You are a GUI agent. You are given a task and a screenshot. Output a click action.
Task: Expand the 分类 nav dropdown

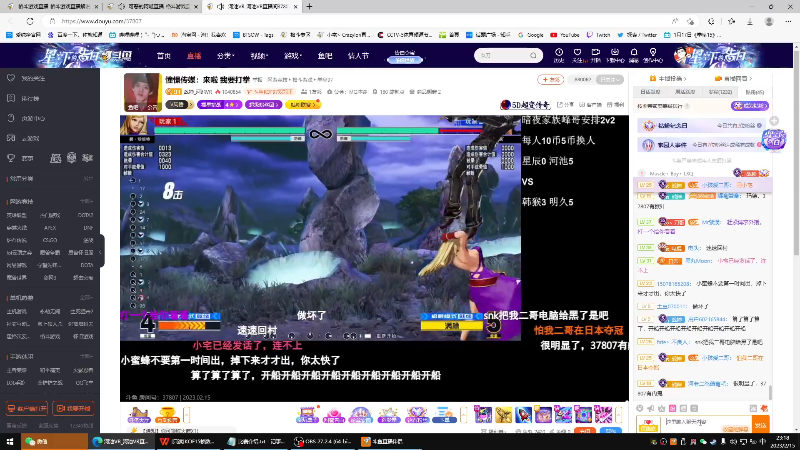click(226, 56)
